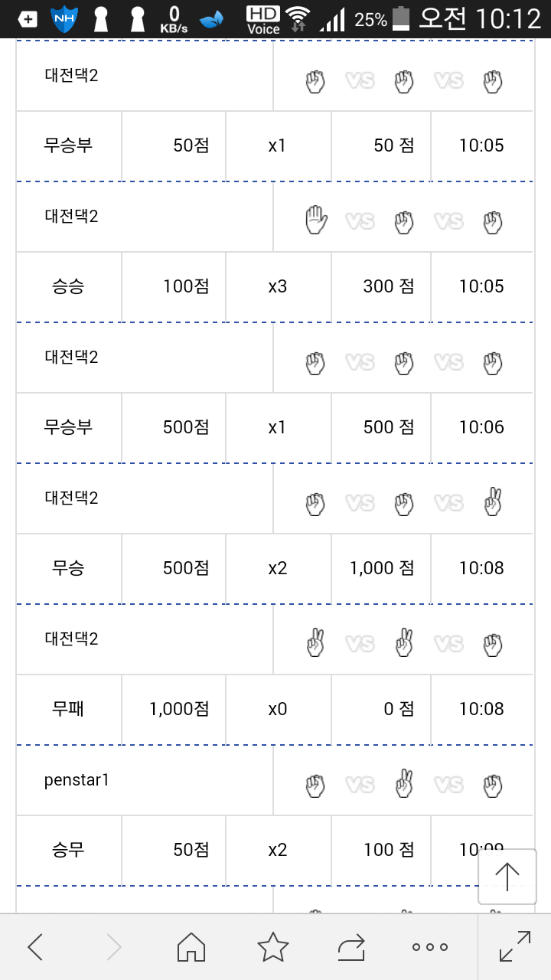Screen dimensions: 551x980
Task: Open the three-dot more menu
Action: point(429,947)
